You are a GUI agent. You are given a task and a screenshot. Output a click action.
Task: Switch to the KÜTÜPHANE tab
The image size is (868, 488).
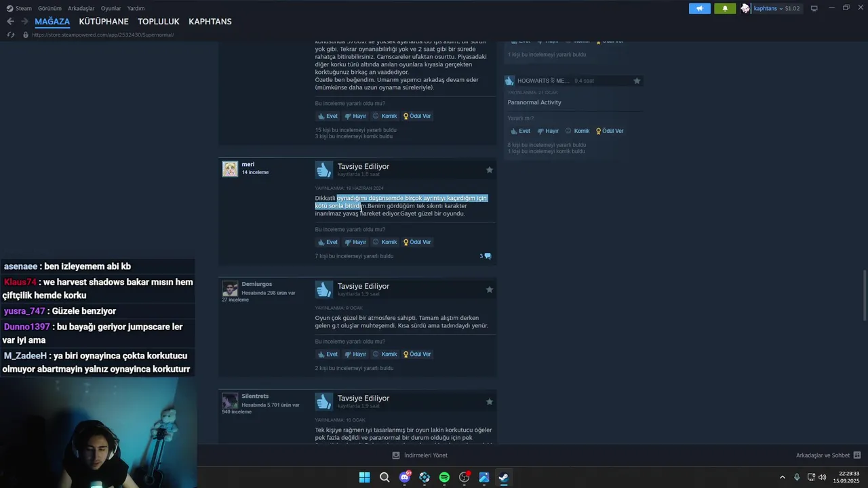coord(104,22)
